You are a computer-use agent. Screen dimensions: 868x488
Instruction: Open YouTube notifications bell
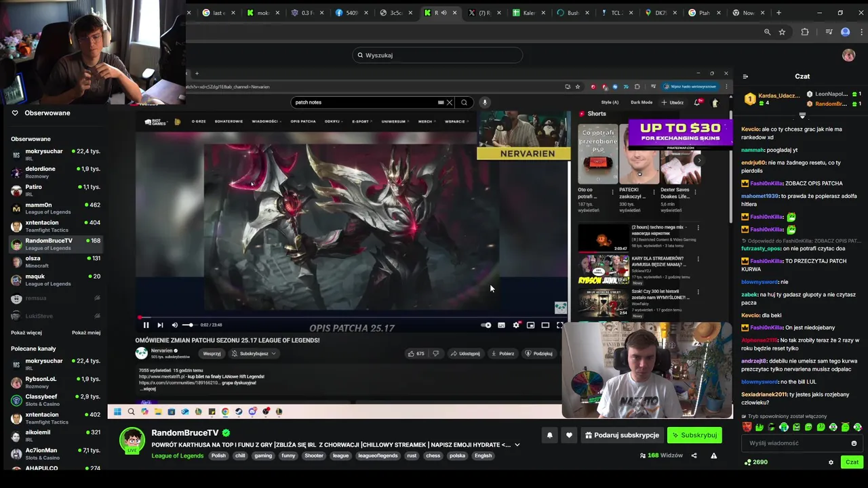pos(697,102)
